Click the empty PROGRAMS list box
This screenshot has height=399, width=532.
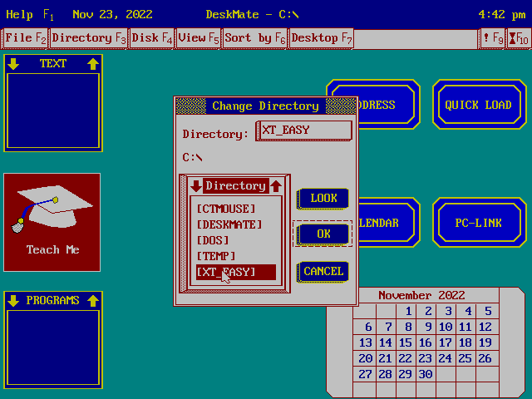pyautogui.click(x=53, y=347)
